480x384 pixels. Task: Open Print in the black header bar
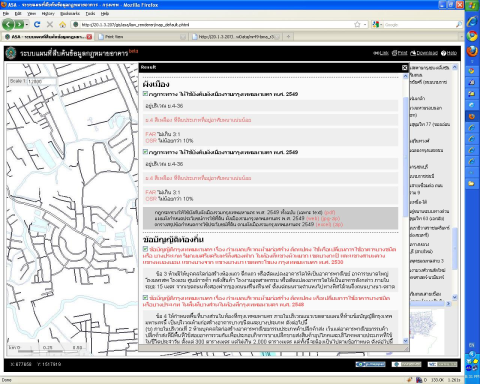(x=400, y=53)
